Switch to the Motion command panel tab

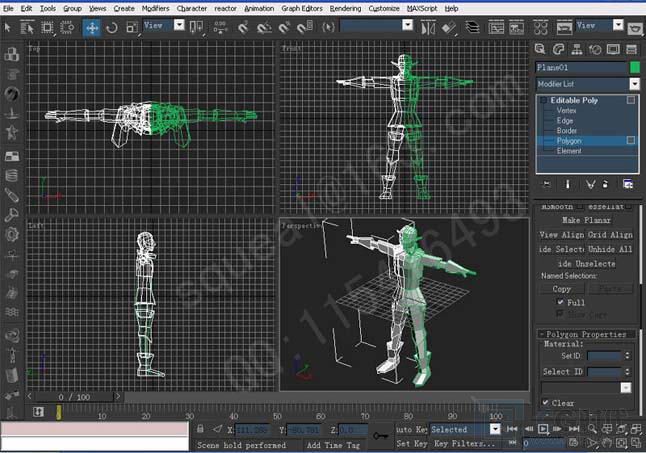(595, 49)
